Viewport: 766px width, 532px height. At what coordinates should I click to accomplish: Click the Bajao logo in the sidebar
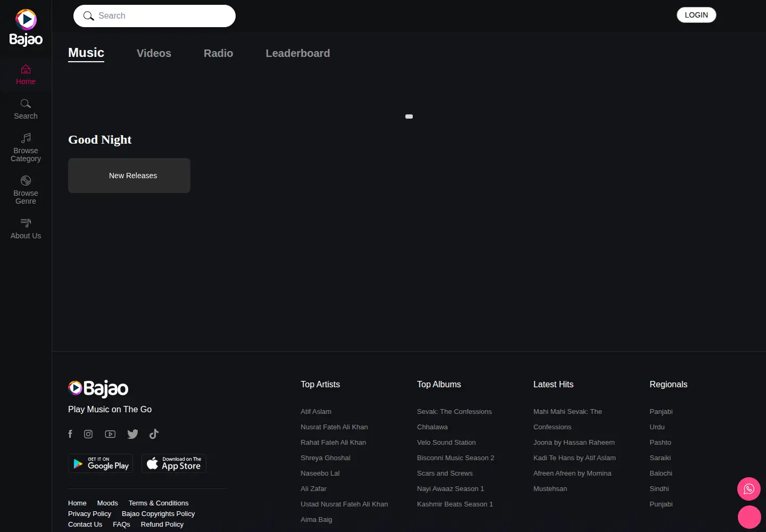click(x=26, y=28)
